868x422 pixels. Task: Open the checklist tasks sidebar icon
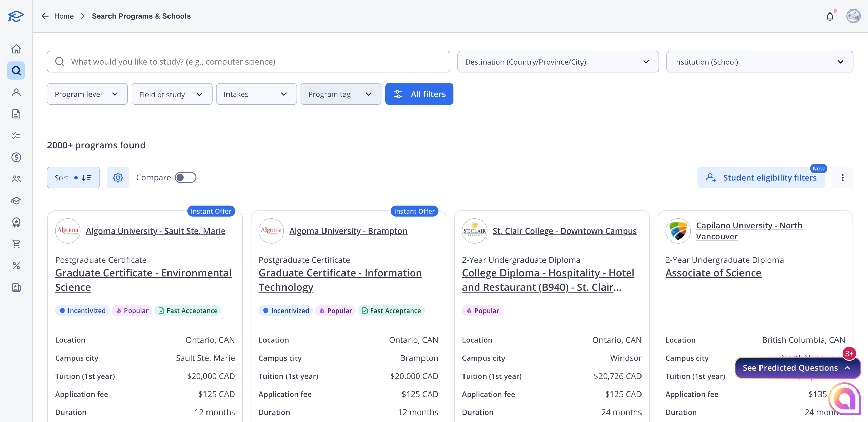coord(16,136)
